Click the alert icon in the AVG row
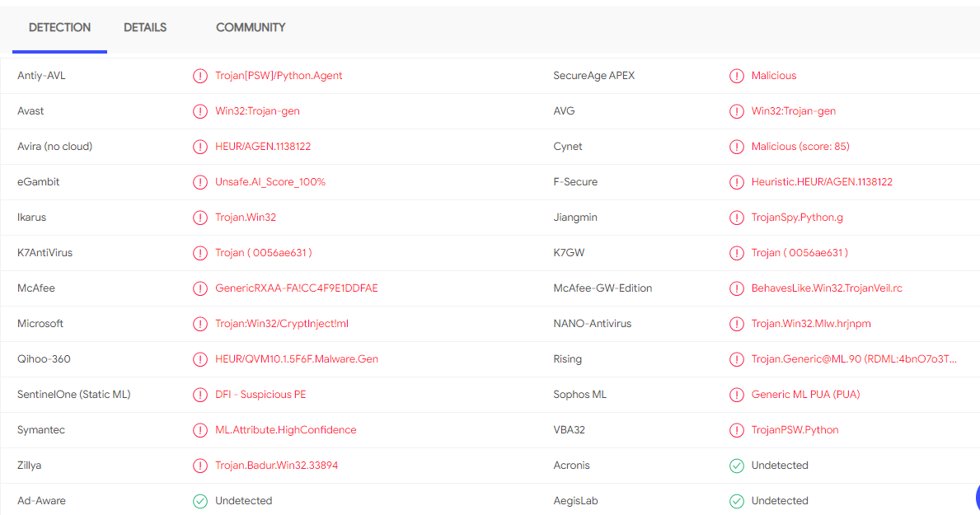 click(737, 112)
